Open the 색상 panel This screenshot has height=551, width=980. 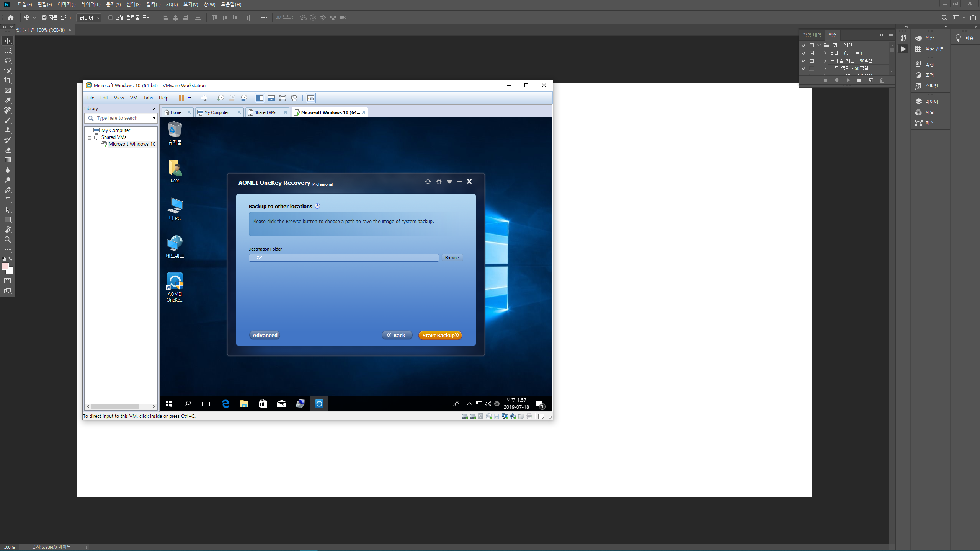coord(929,38)
